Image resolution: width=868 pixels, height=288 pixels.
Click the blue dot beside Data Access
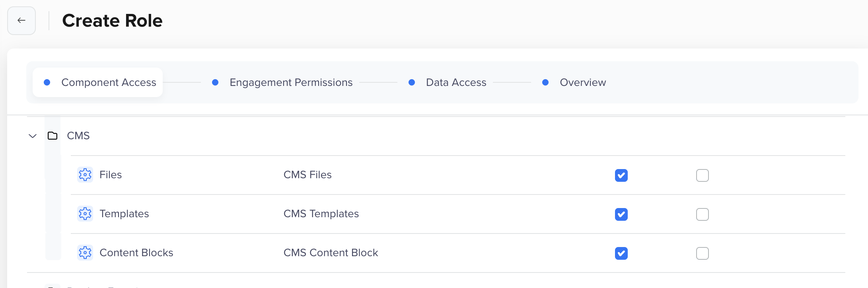point(412,82)
